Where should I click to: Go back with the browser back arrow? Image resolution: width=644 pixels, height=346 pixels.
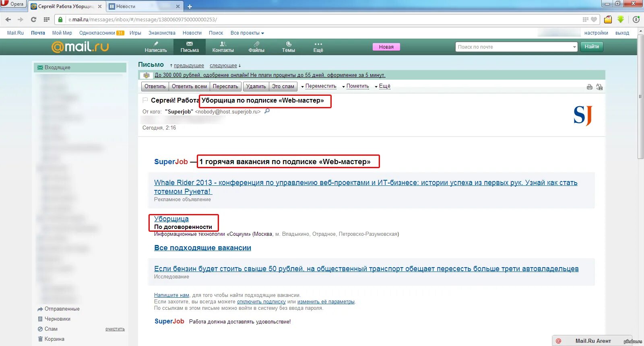(8, 19)
